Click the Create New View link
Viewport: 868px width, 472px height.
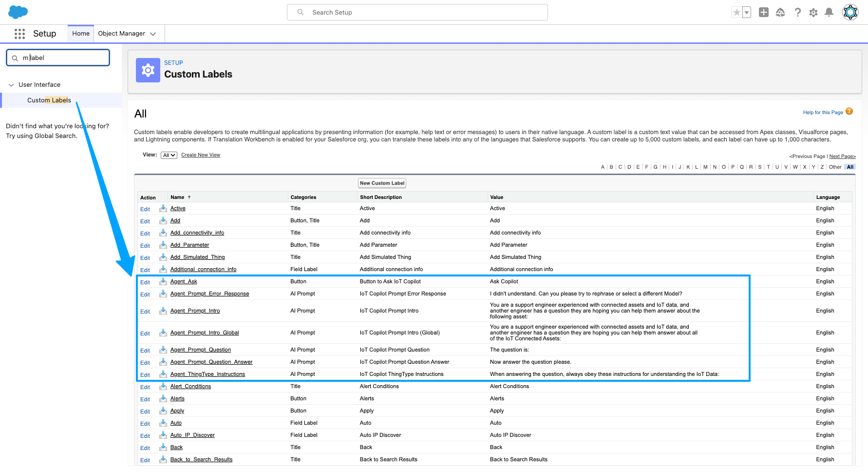201,155
